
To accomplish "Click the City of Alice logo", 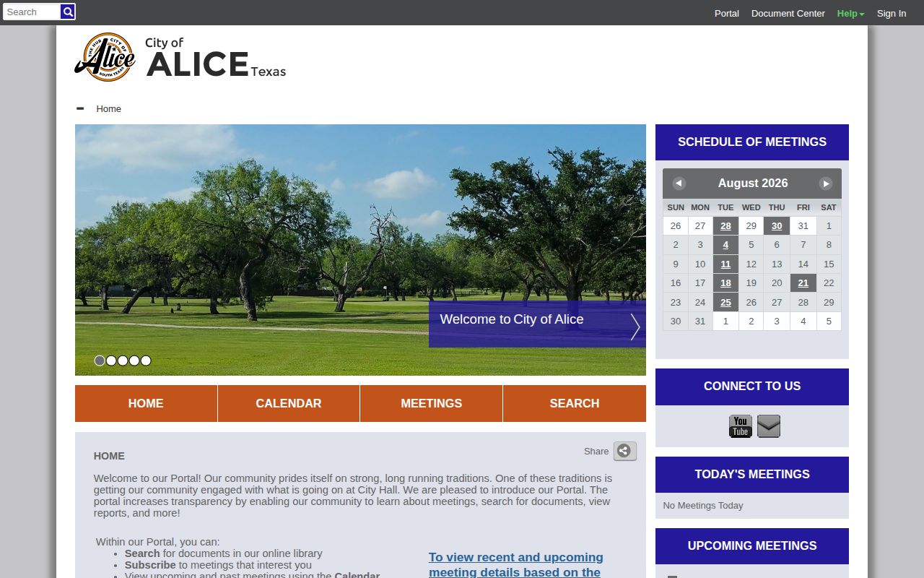I will click(x=180, y=57).
